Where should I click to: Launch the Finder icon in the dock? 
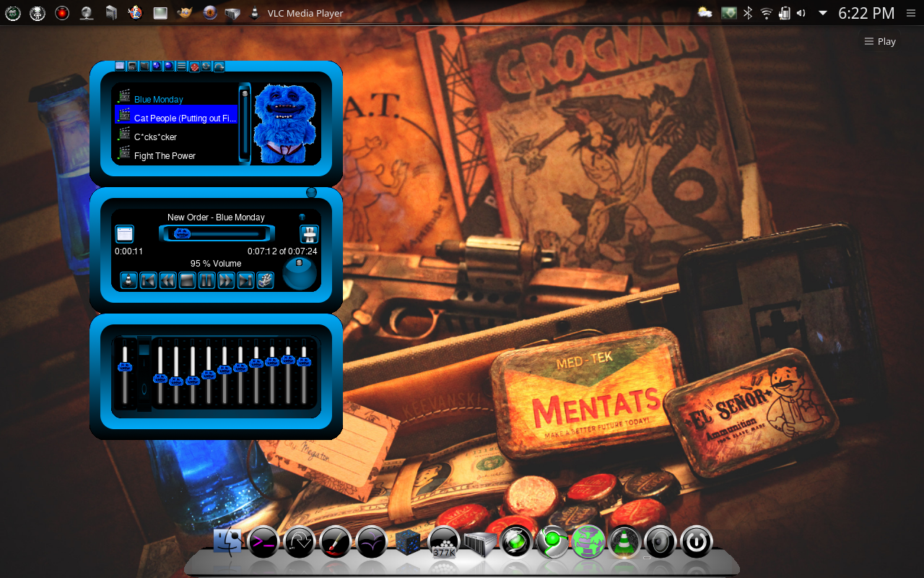[x=228, y=543]
